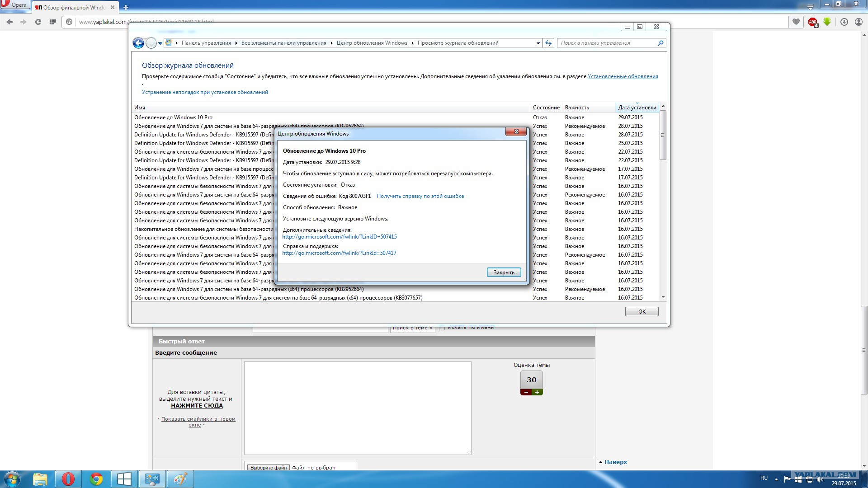Sort by "Дата установки" column header
868x488 pixels.
637,108
